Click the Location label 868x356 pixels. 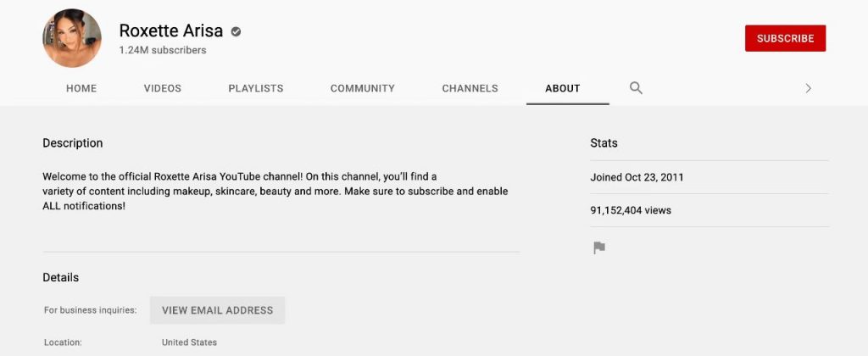click(x=63, y=342)
